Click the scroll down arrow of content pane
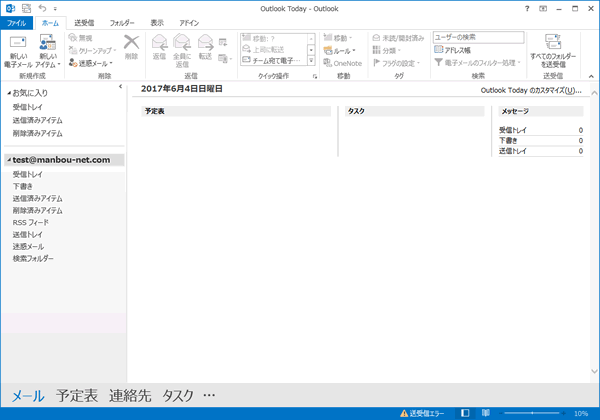This screenshot has width=600, height=420. (594, 371)
